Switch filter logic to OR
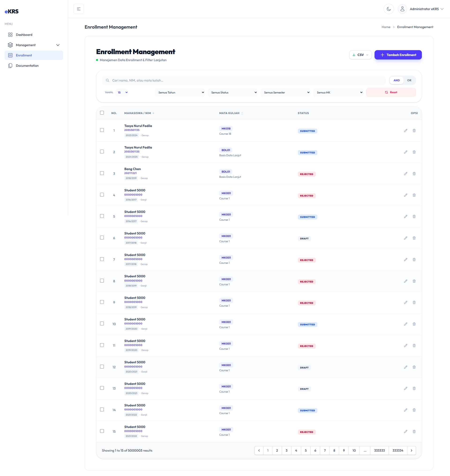The height and width of the screenshot is (476, 450). [409, 80]
